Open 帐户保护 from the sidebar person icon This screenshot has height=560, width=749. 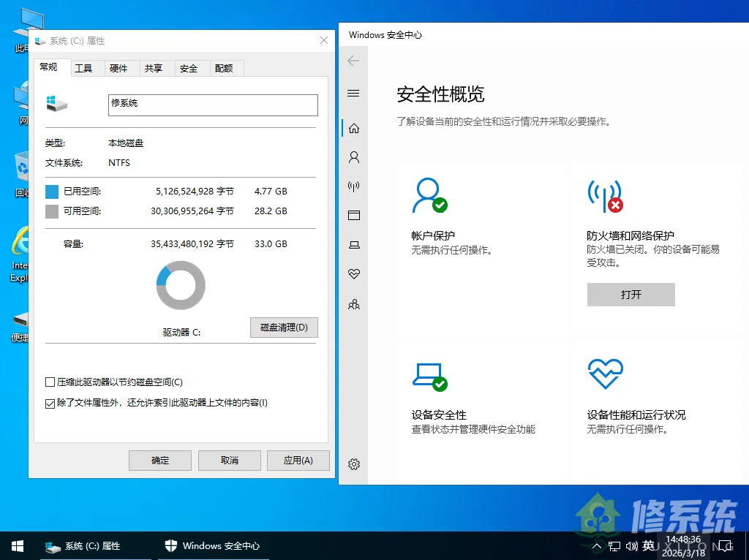click(354, 156)
